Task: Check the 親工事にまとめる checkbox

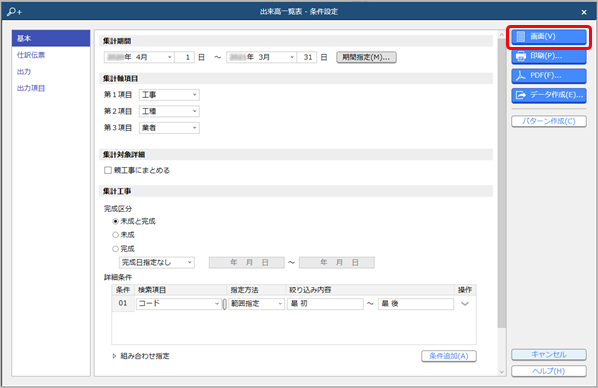Action: click(108, 170)
